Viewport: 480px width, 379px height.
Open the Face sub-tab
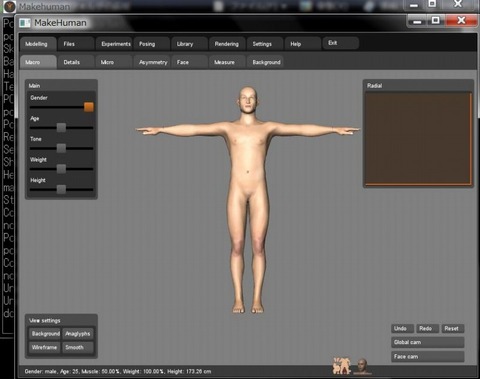pyautogui.click(x=190, y=62)
